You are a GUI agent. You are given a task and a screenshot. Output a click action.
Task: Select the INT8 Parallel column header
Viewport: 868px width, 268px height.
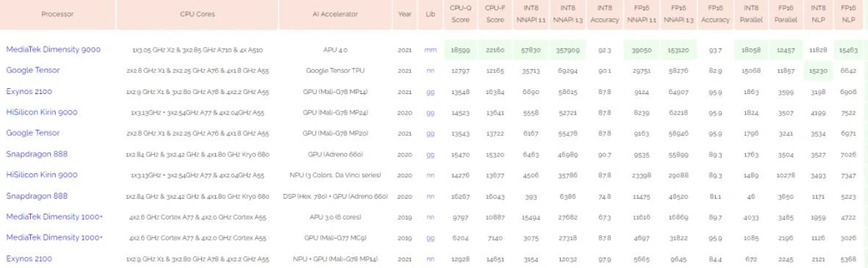(x=750, y=15)
